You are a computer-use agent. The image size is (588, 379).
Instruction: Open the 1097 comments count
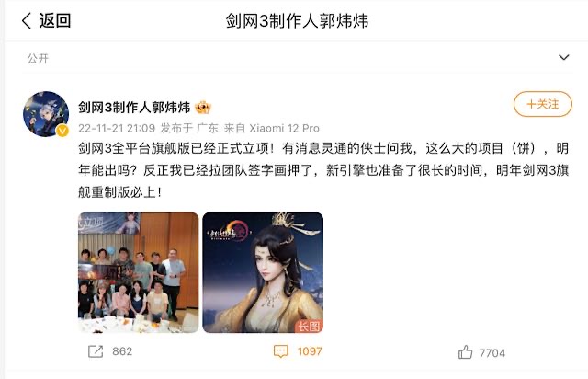pos(310,351)
